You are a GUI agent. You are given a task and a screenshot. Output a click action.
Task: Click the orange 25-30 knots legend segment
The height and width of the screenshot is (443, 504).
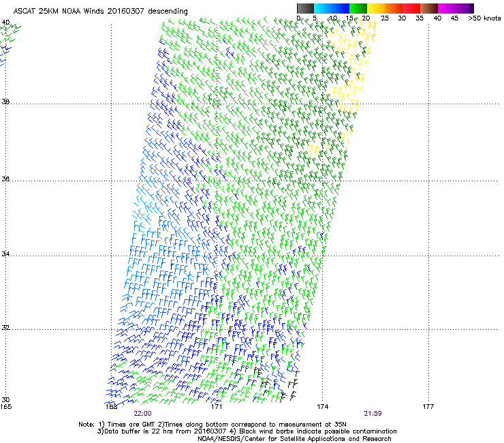[x=394, y=8]
